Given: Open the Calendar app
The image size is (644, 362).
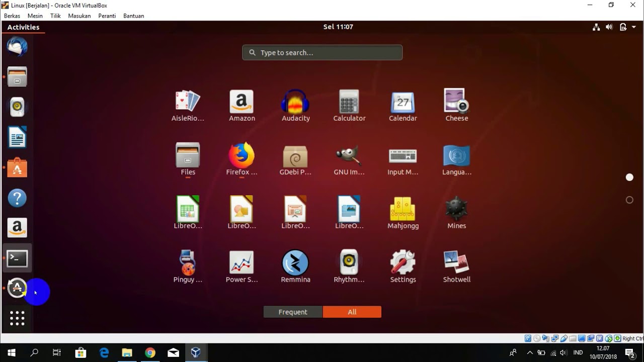Looking at the screenshot, I should tap(403, 106).
